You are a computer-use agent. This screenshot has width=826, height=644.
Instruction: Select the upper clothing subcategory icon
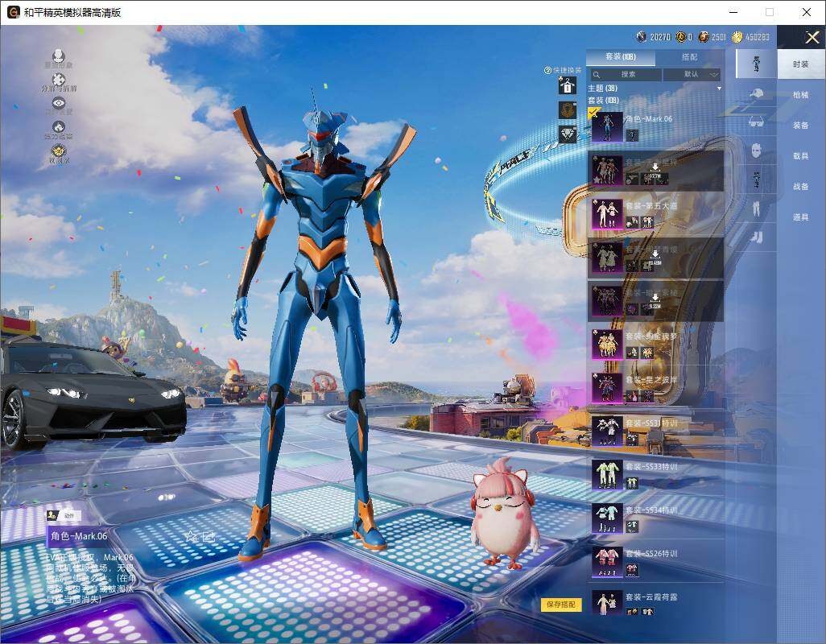tap(757, 179)
